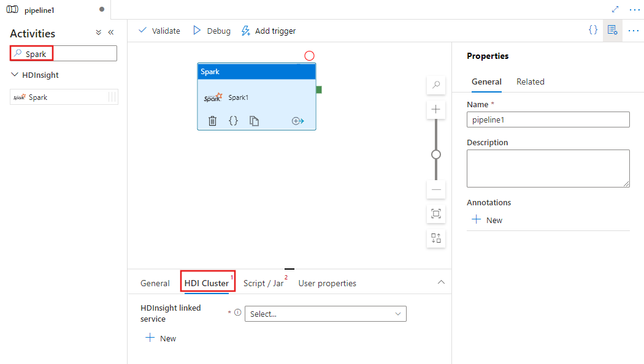Screen dimensions: 644x364
Task: Click the zoom-to-fit canvas icon
Action: tap(435, 214)
